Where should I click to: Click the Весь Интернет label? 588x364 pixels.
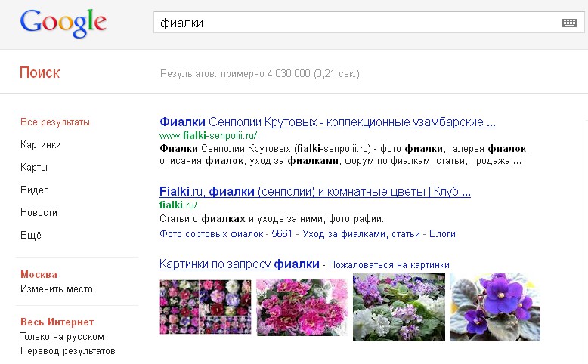[57, 322]
